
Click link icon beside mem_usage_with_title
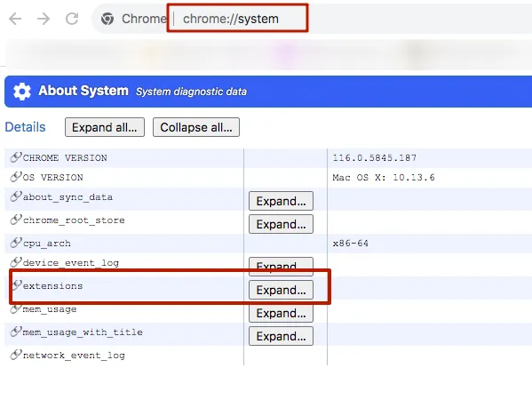click(x=16, y=332)
